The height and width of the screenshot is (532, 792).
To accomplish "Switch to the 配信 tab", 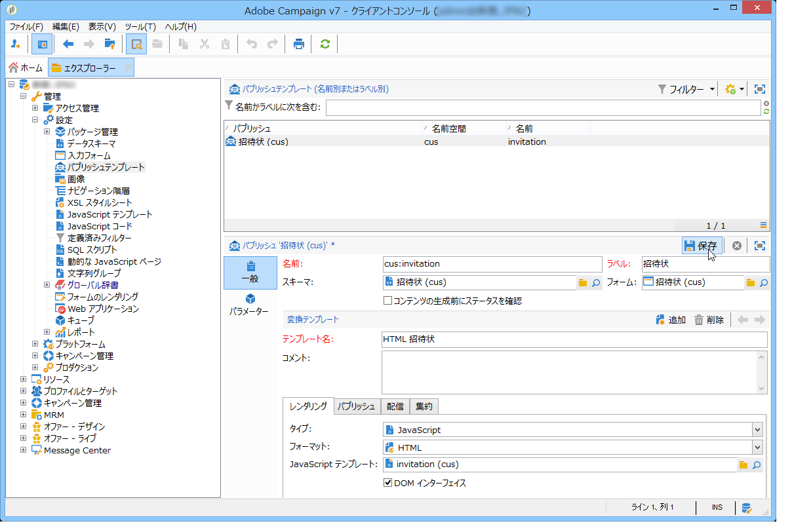I will (395, 406).
